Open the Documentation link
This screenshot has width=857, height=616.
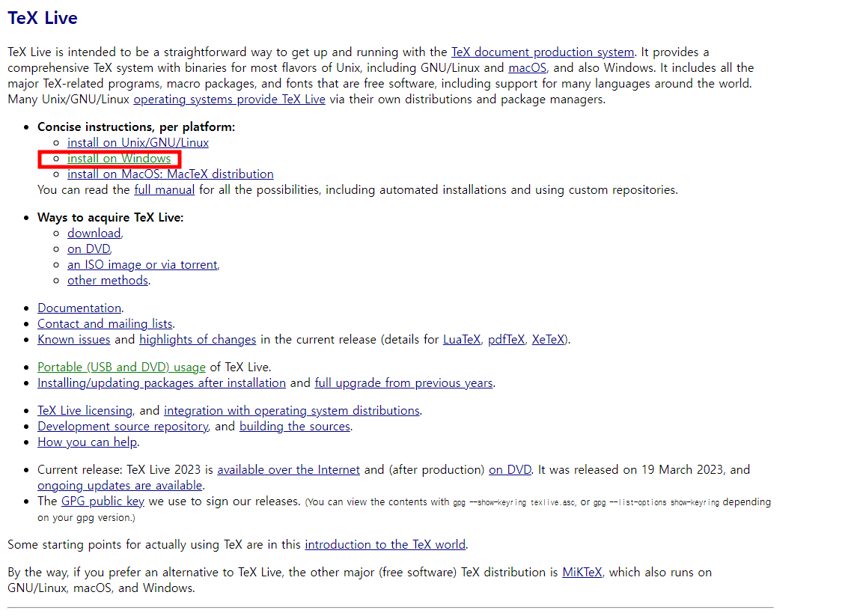(x=79, y=308)
